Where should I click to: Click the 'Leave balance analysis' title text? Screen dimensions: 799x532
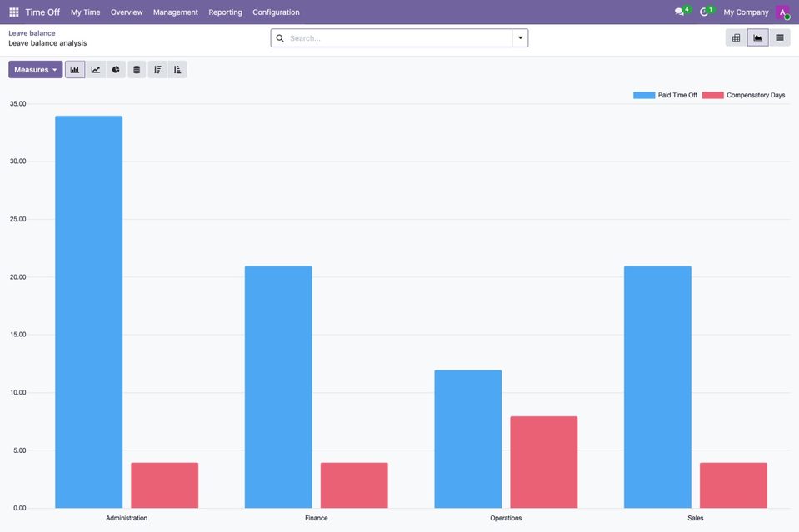(47, 43)
